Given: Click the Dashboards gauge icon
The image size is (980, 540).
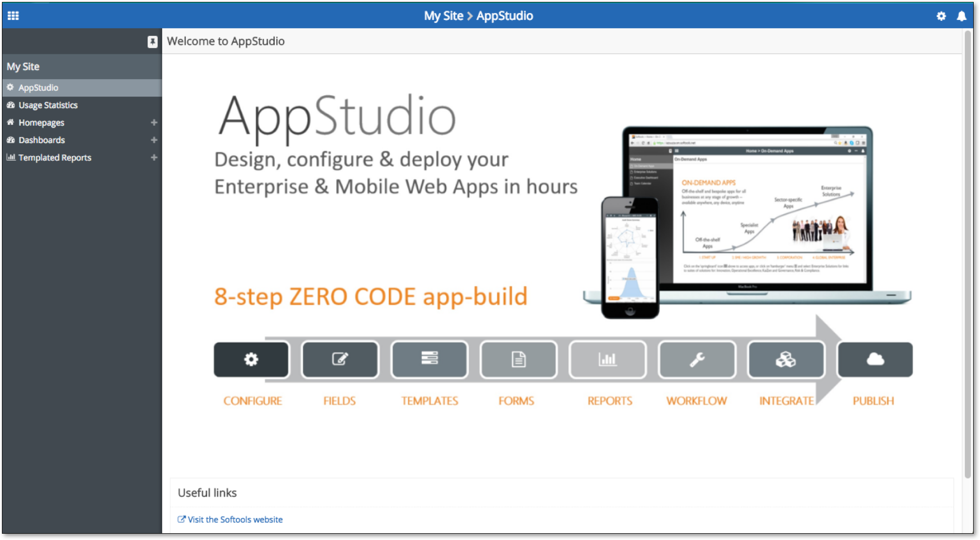Looking at the screenshot, I should click(x=11, y=140).
